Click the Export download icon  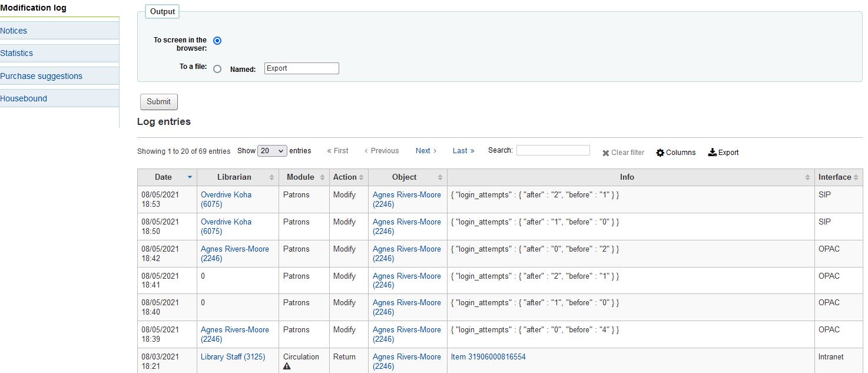pos(712,152)
